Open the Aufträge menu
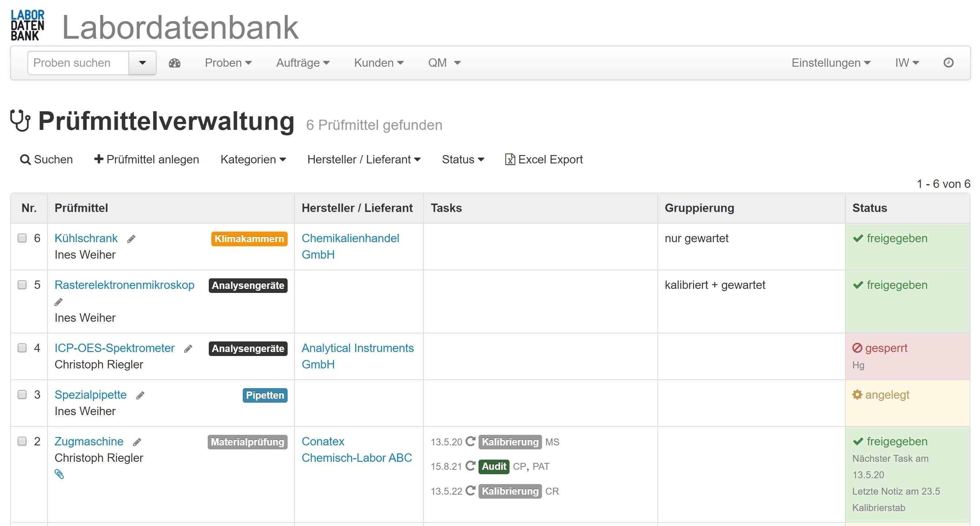 pyautogui.click(x=303, y=63)
